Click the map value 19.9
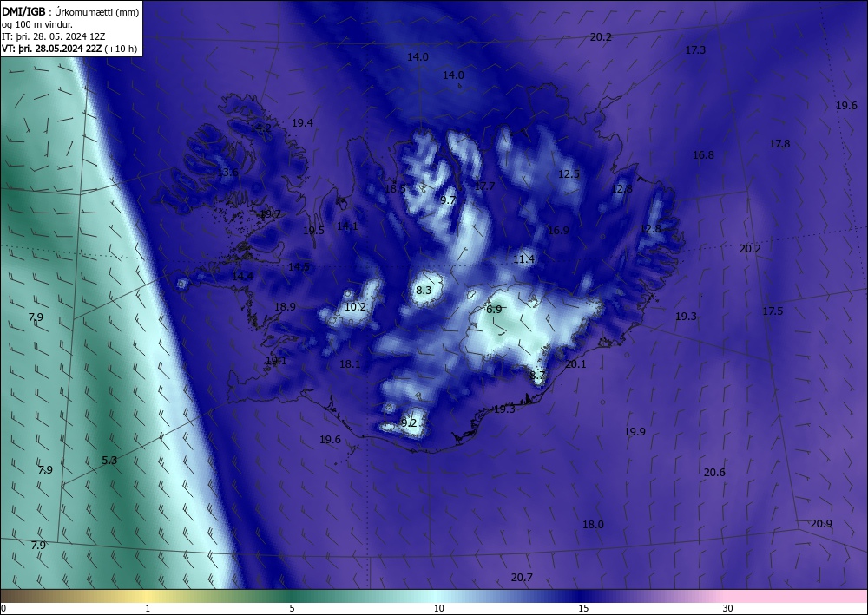868x615 pixels. [x=635, y=431]
